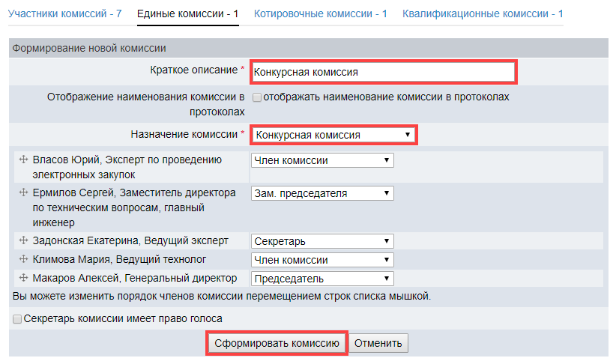This screenshot has height=364, width=616.
Task: Click the 'Краткое описание' text field
Action: point(383,73)
